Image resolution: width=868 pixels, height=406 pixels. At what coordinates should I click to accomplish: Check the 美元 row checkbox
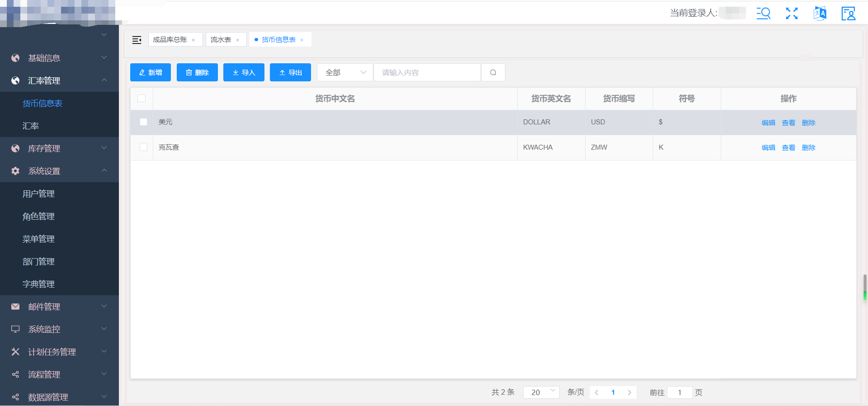pos(144,122)
